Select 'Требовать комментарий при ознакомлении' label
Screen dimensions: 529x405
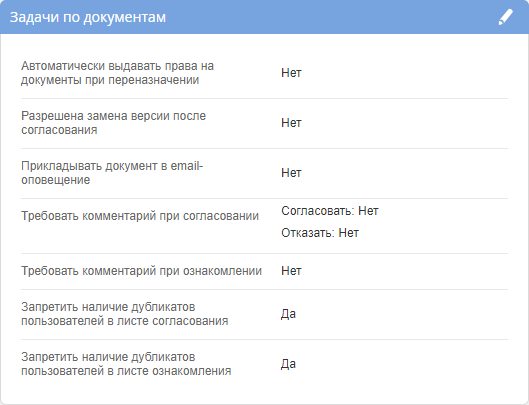pyautogui.click(x=141, y=271)
